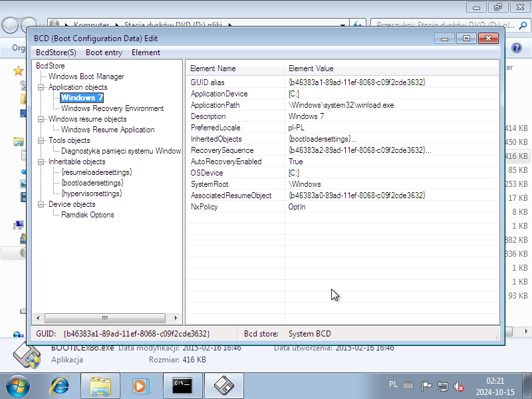The width and height of the screenshot is (532, 399).
Task: Open Help with the question mark icon
Action: pyautogui.click(x=517, y=47)
